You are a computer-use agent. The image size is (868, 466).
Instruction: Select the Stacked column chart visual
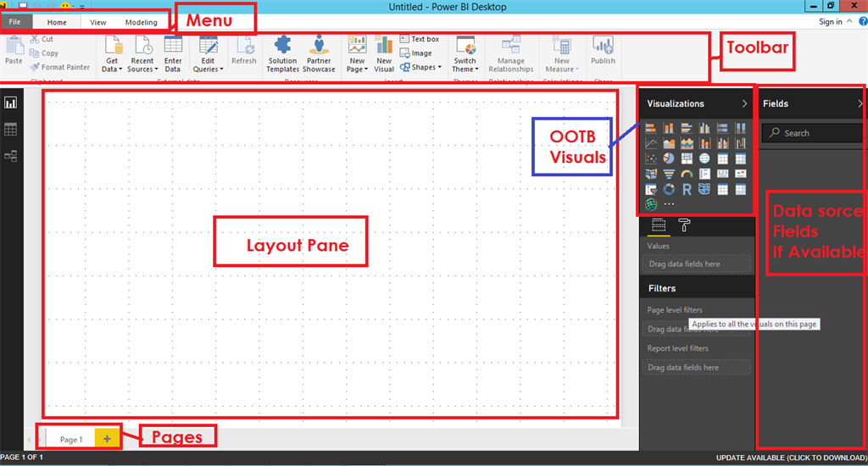point(669,129)
